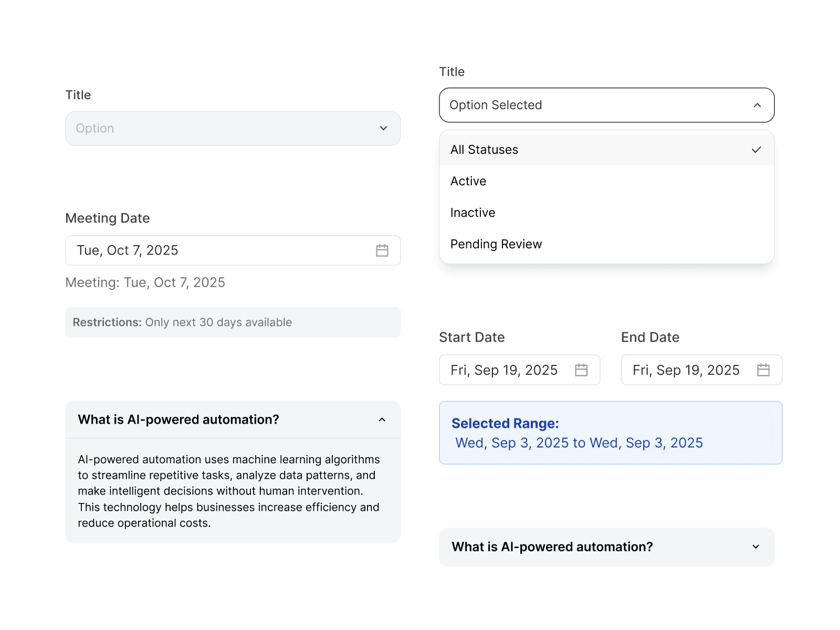840x630 pixels.
Task: Collapse the Option Selected dropdown
Action: point(606,105)
